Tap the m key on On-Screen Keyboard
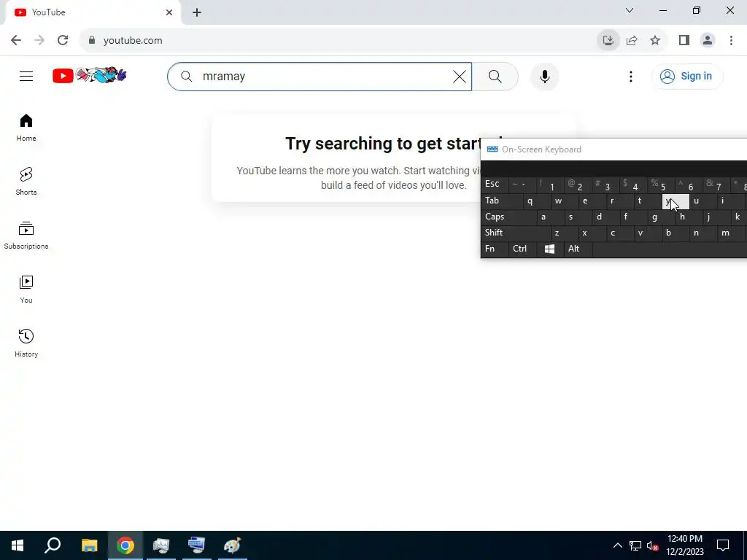 click(731, 233)
